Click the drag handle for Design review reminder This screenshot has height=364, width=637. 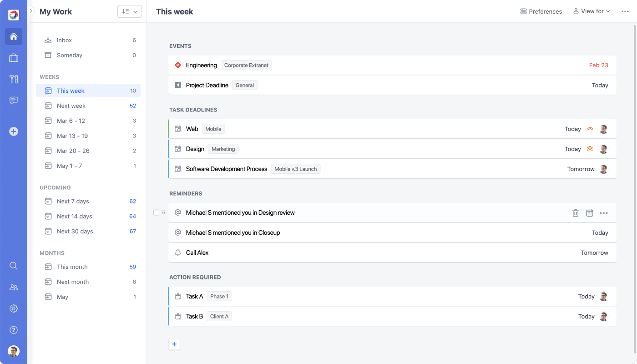[164, 212]
